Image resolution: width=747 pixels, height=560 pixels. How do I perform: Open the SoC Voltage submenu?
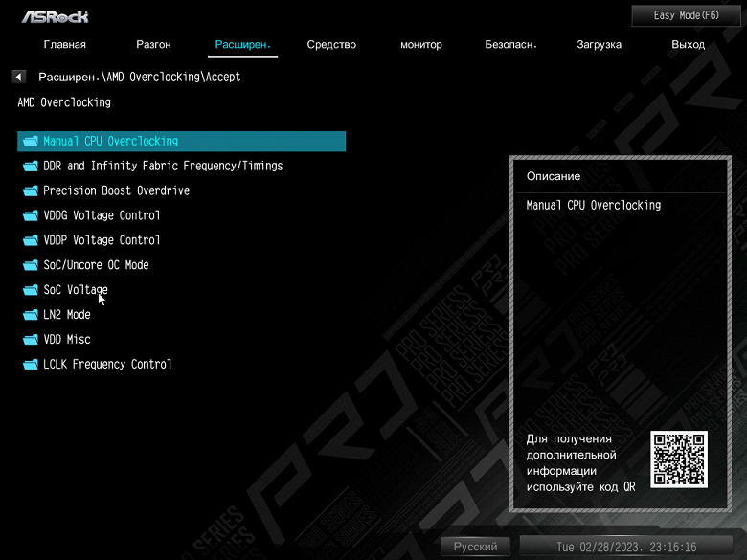(182, 290)
